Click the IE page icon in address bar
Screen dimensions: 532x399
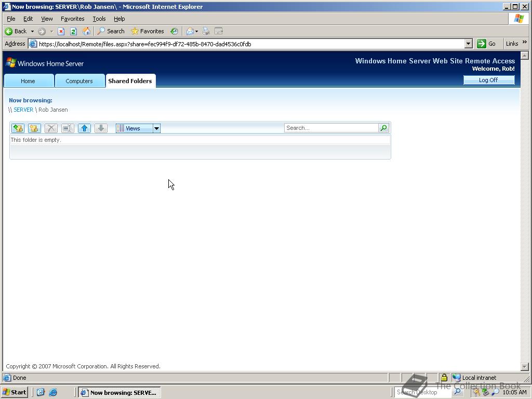[x=33, y=44]
